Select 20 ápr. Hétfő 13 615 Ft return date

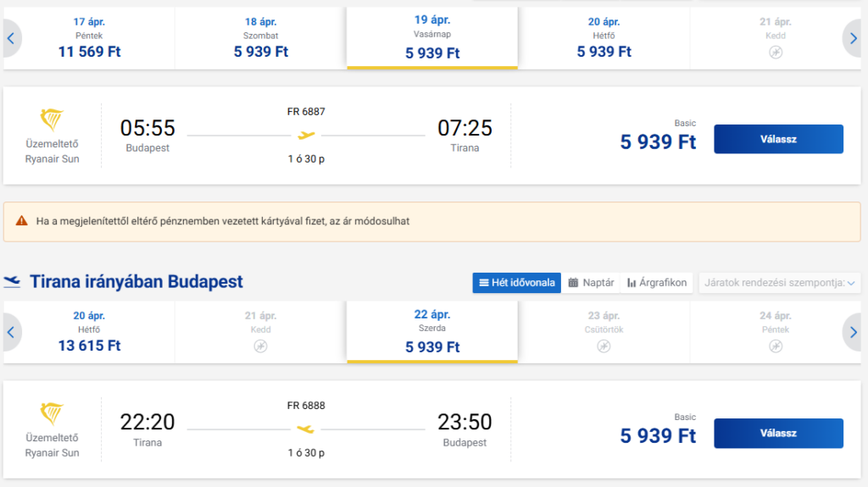[89, 332]
